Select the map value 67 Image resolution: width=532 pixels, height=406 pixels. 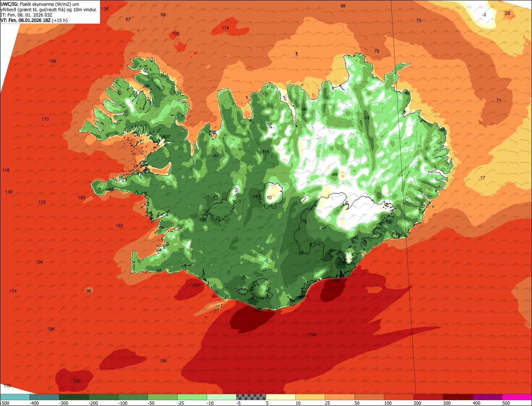point(128,20)
